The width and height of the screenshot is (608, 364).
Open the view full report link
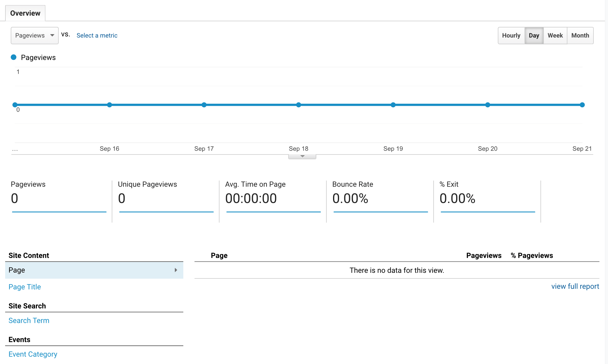click(x=575, y=286)
